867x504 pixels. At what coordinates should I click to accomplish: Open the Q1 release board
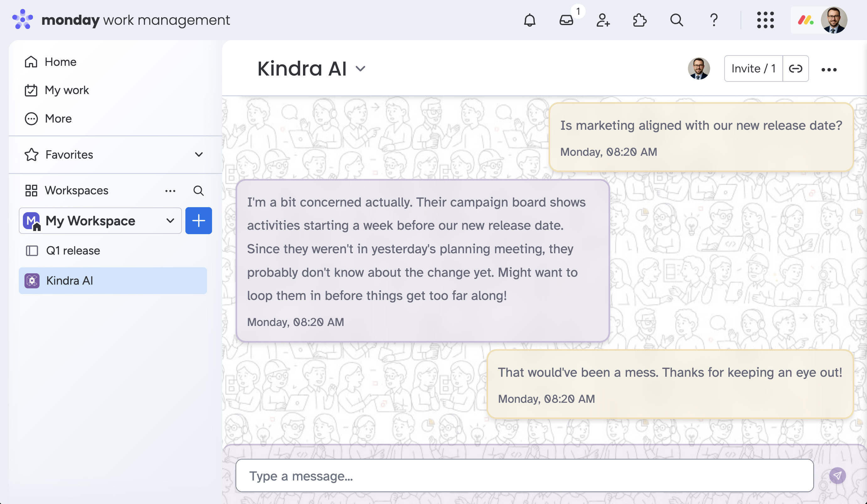pyautogui.click(x=73, y=251)
